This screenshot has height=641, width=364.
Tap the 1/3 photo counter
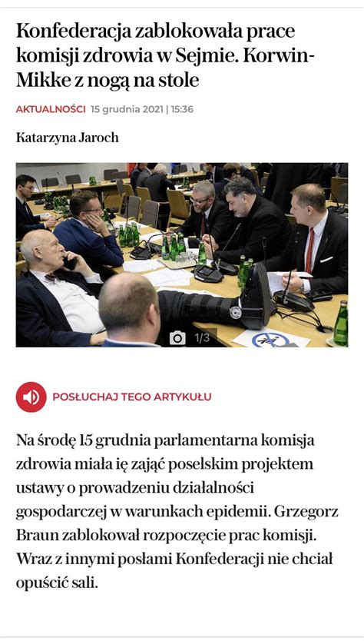pyautogui.click(x=202, y=338)
